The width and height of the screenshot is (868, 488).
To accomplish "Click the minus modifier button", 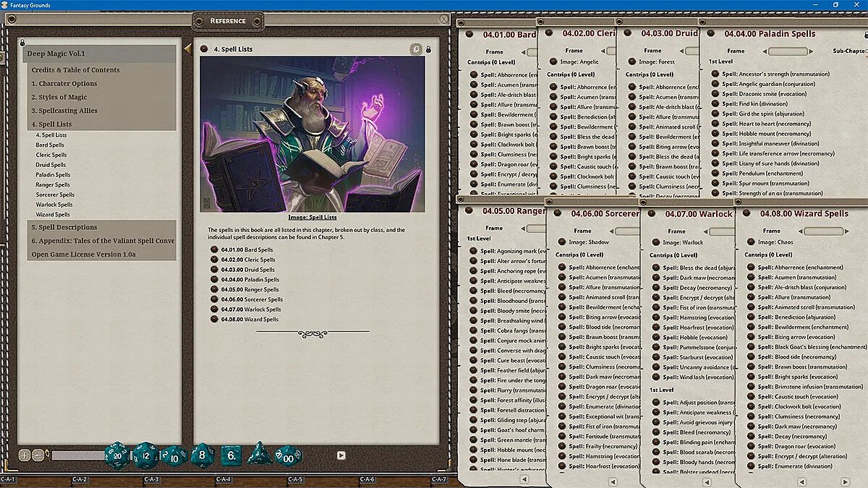I will click(38, 455).
